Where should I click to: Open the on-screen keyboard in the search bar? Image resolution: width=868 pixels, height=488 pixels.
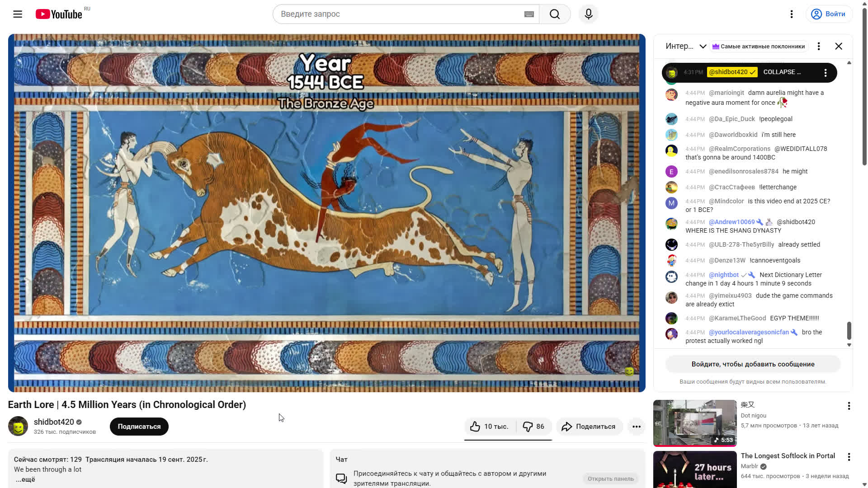pyautogui.click(x=528, y=14)
